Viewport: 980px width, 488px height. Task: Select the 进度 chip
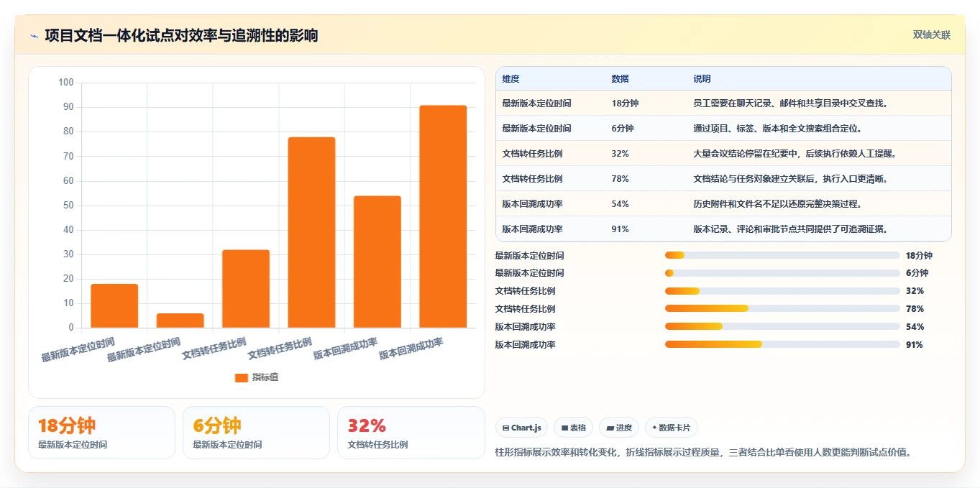point(618,428)
